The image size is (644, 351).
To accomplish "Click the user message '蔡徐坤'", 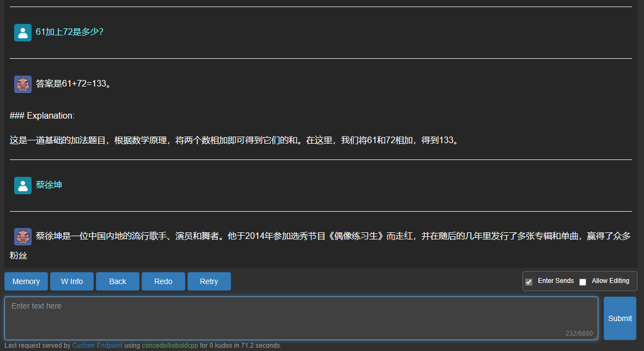I will (x=49, y=185).
